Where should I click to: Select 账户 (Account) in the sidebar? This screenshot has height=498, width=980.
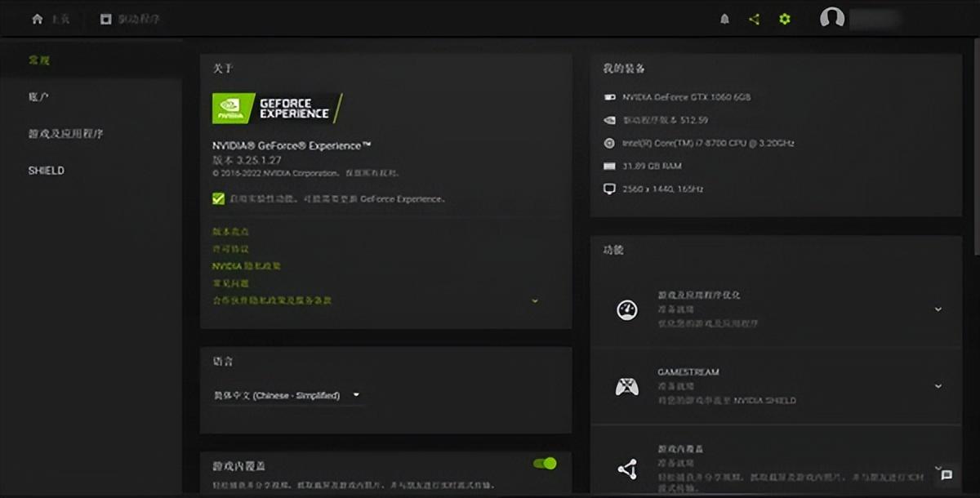tap(39, 97)
